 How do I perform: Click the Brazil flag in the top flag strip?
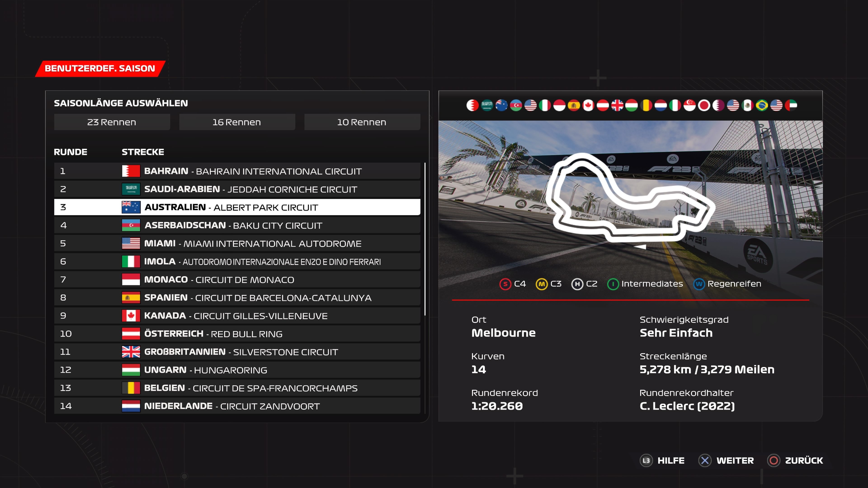point(762,106)
